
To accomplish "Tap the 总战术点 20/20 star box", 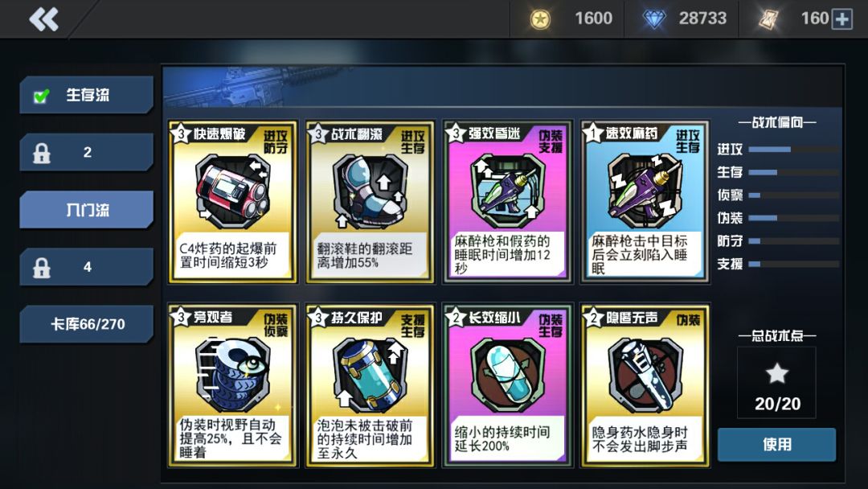I will [x=776, y=383].
